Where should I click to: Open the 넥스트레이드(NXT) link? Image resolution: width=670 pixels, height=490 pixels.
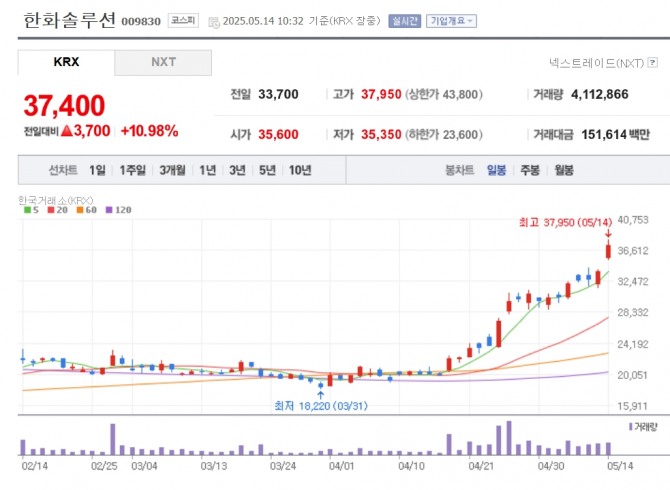pos(597,63)
